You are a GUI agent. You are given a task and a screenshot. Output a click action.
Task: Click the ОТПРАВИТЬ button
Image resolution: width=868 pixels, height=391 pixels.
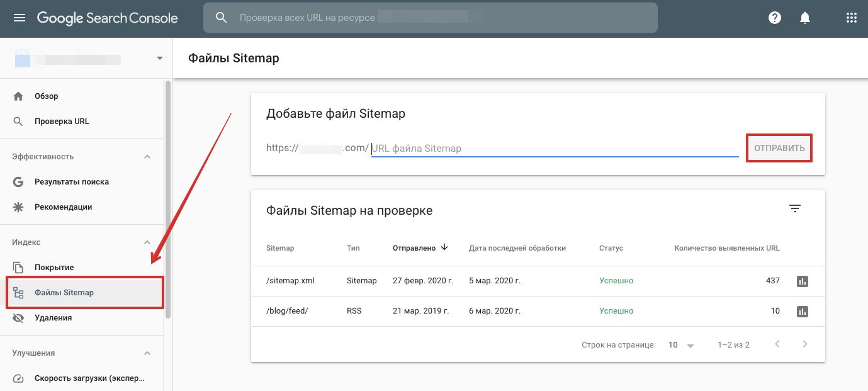(779, 147)
